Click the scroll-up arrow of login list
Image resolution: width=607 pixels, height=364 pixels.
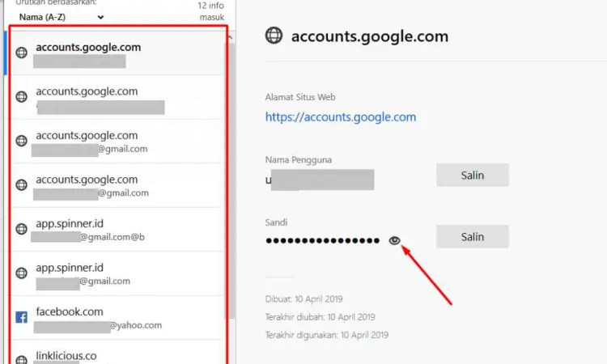coord(231,37)
